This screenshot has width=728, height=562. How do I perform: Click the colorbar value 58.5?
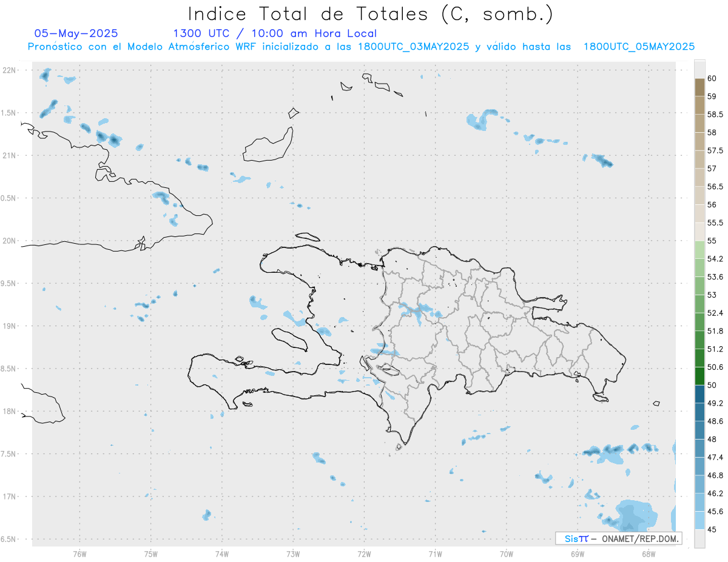pyautogui.click(x=715, y=115)
